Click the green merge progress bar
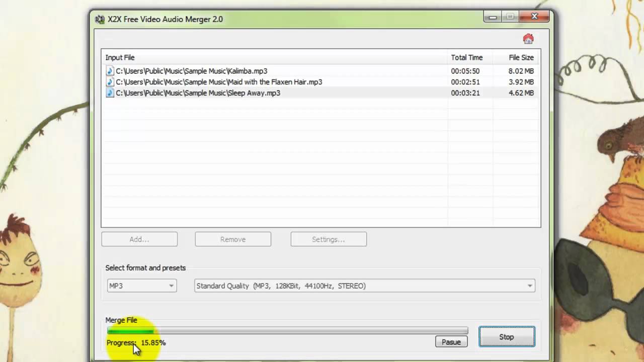The image size is (644, 362). [x=287, y=331]
